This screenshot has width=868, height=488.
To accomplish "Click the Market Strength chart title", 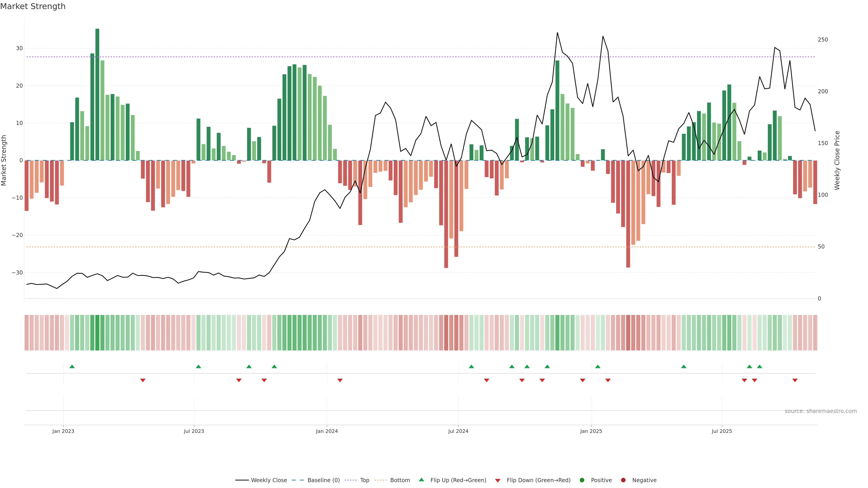I will click(33, 6).
